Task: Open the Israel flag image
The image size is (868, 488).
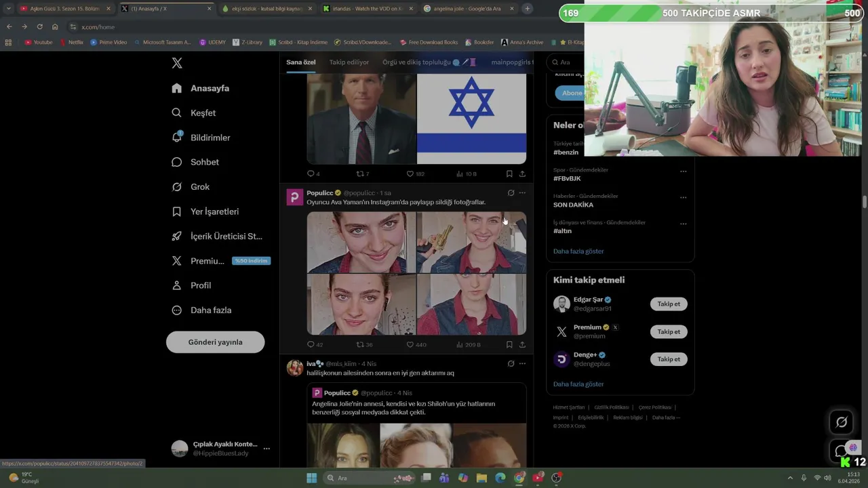Action: (471, 119)
